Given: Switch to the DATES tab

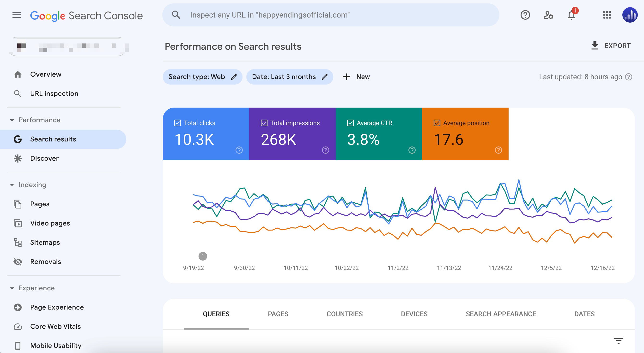Looking at the screenshot, I should pos(584,314).
